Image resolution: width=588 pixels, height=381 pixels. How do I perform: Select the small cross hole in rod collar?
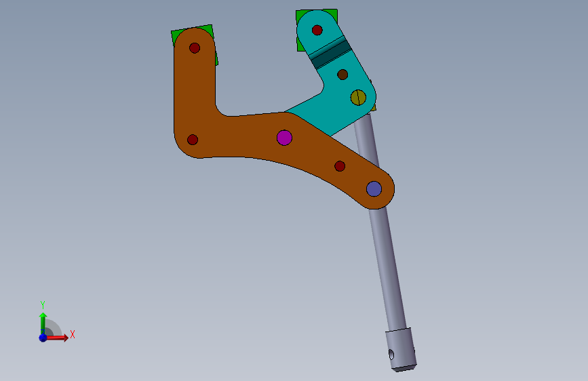[391, 355]
